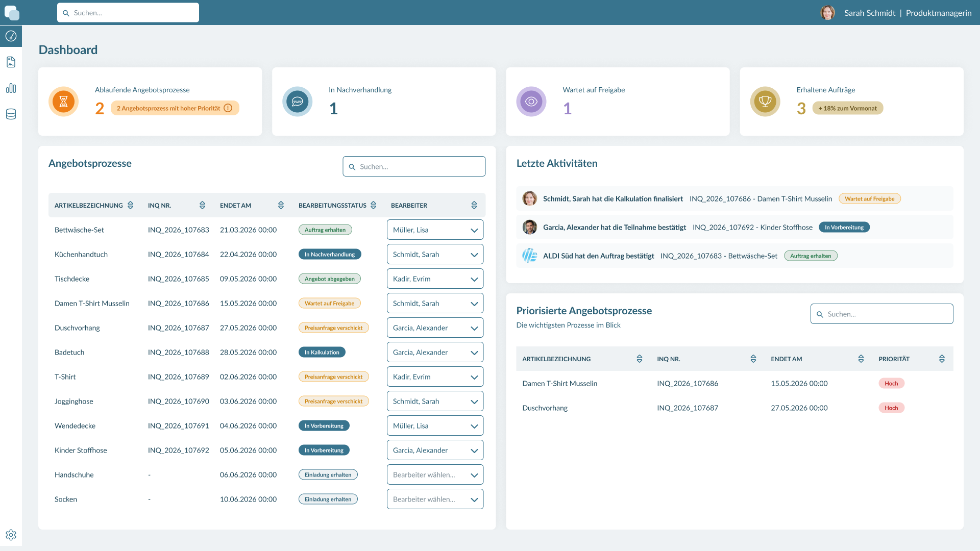
Task: Click Preisanfrage verschickt status for T-Shirt
Action: click(334, 377)
